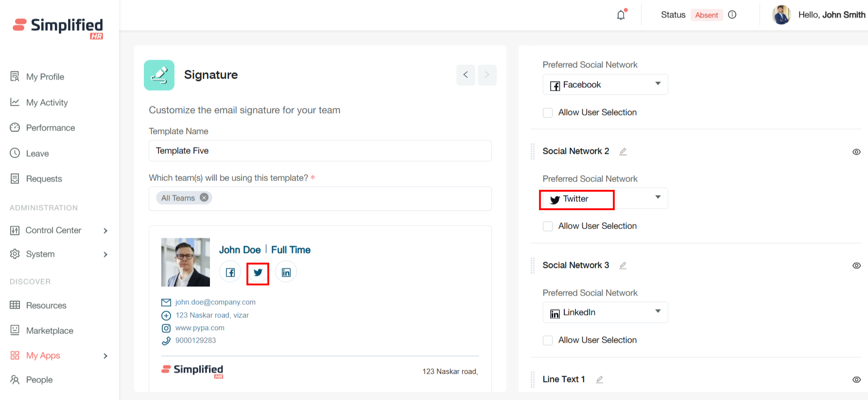Open the LinkedIn social network dropdown
Viewport: 868px width, 400px height.
tap(605, 312)
